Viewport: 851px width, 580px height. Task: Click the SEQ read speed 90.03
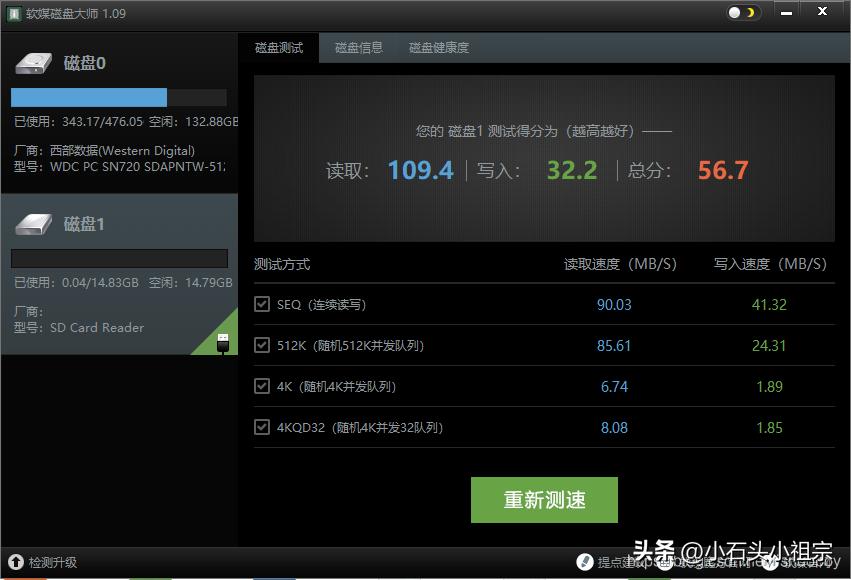point(614,304)
